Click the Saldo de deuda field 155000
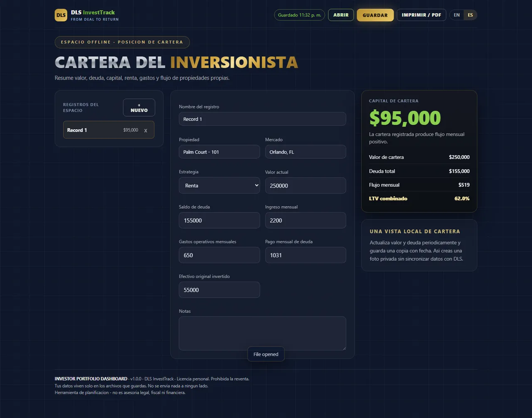 219,220
